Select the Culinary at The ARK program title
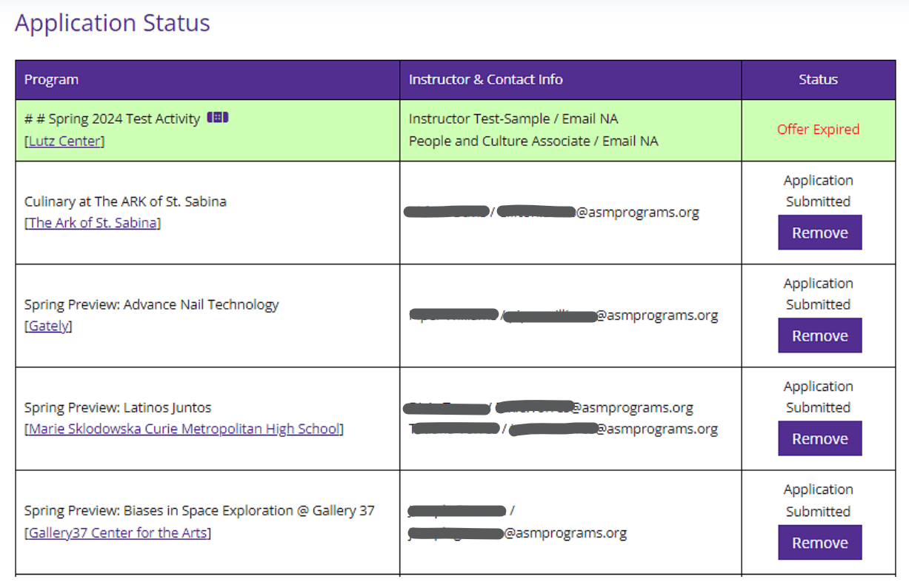This screenshot has height=588, width=909. [125, 201]
